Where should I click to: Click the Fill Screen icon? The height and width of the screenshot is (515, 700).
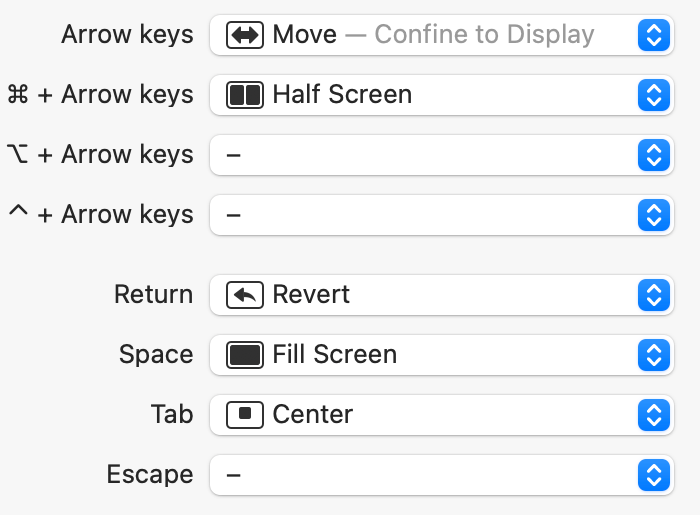click(245, 355)
